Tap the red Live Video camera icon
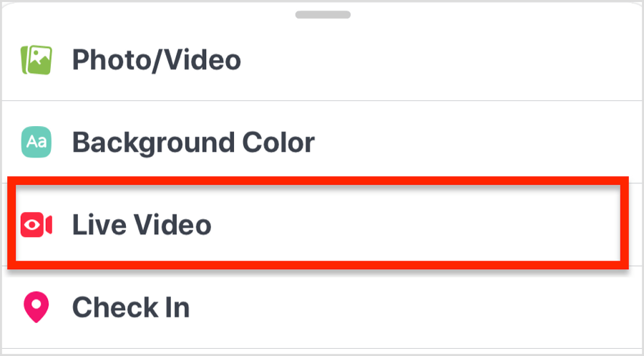644x356 pixels. [36, 225]
